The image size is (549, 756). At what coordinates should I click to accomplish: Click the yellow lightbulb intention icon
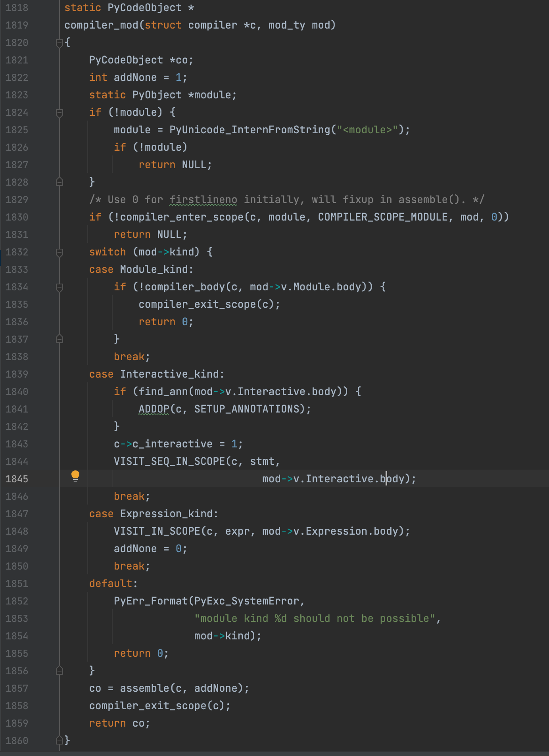coord(75,476)
